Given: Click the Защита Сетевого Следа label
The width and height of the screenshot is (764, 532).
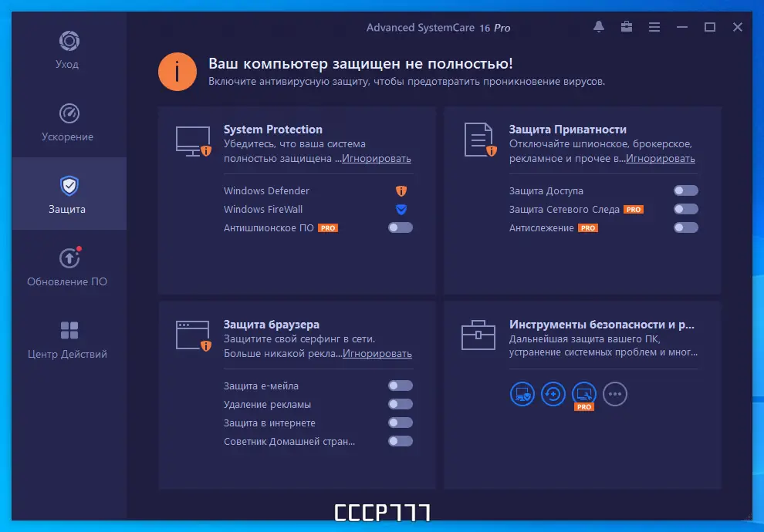Looking at the screenshot, I should 564,209.
